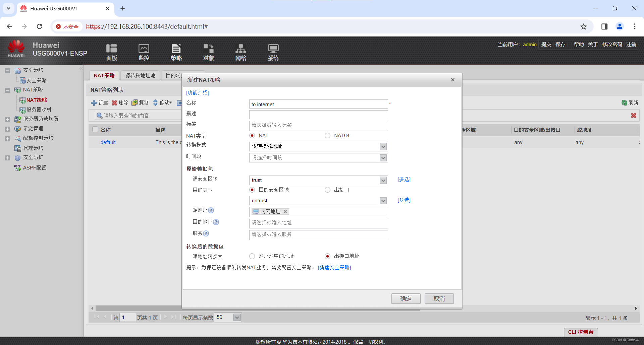Open the 网络 network icon
Viewport: 644px width, 345px height.
(240, 52)
